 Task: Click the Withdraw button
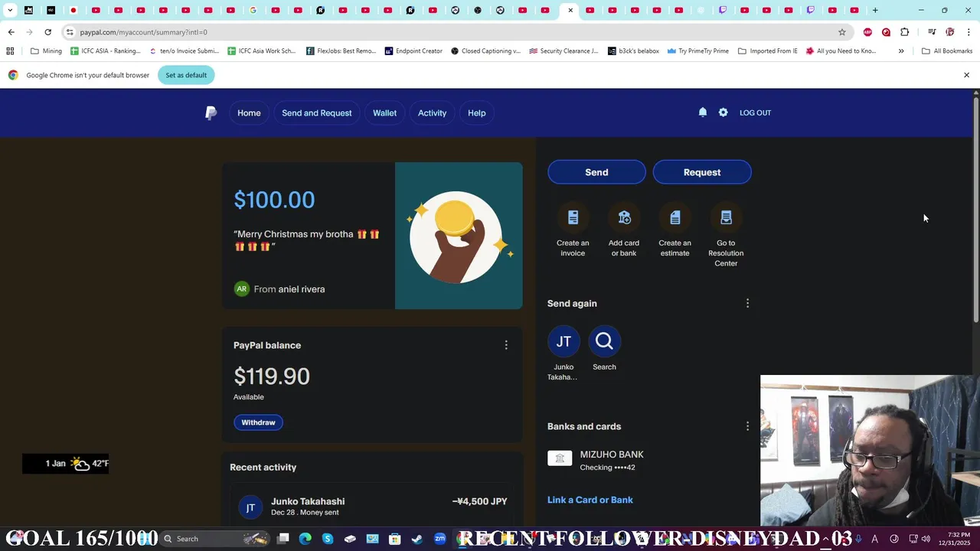point(258,422)
